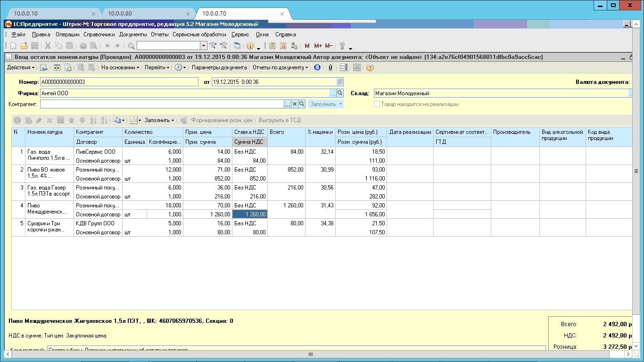The height and width of the screenshot is (362, 644).
Task: Click the new document icon
Action: (13, 46)
